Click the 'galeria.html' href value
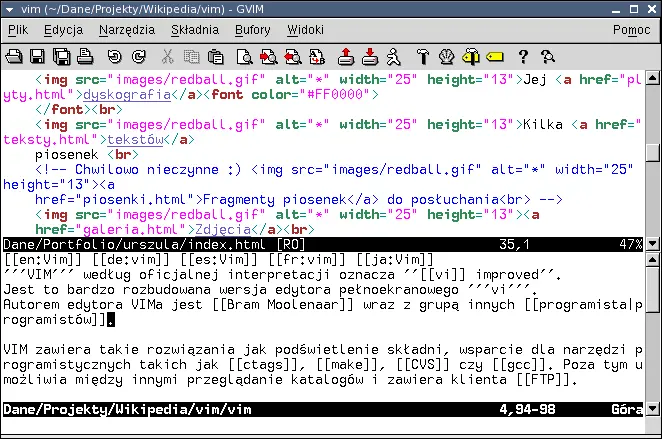Image resolution: width=662 pixels, height=439 pixels. coord(130,229)
